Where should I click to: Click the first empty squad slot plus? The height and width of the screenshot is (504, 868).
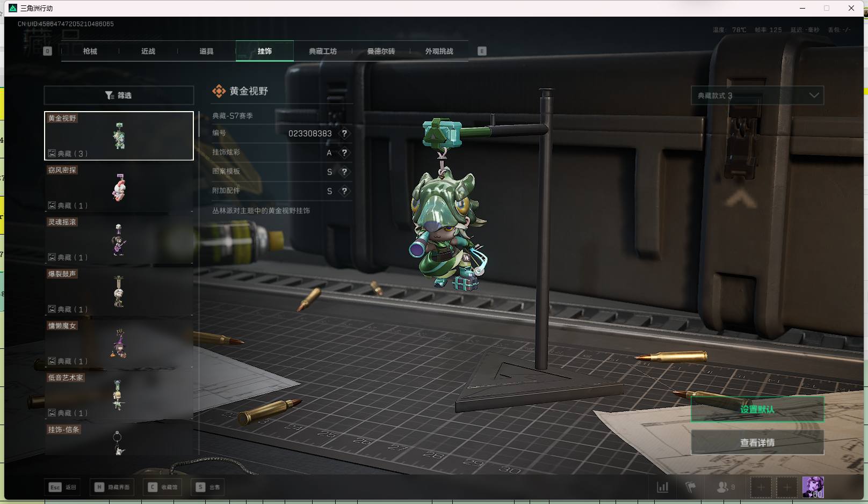click(x=761, y=487)
